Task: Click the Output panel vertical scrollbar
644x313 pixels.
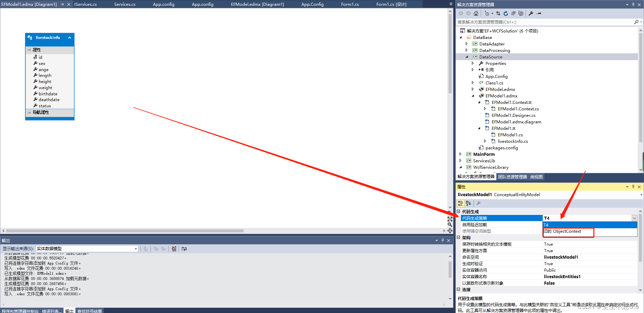Action: click(x=450, y=270)
